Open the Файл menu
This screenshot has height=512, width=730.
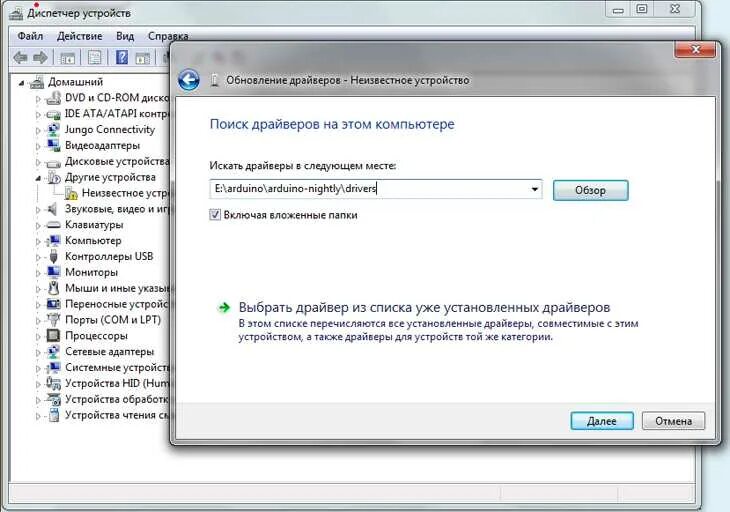tap(30, 36)
